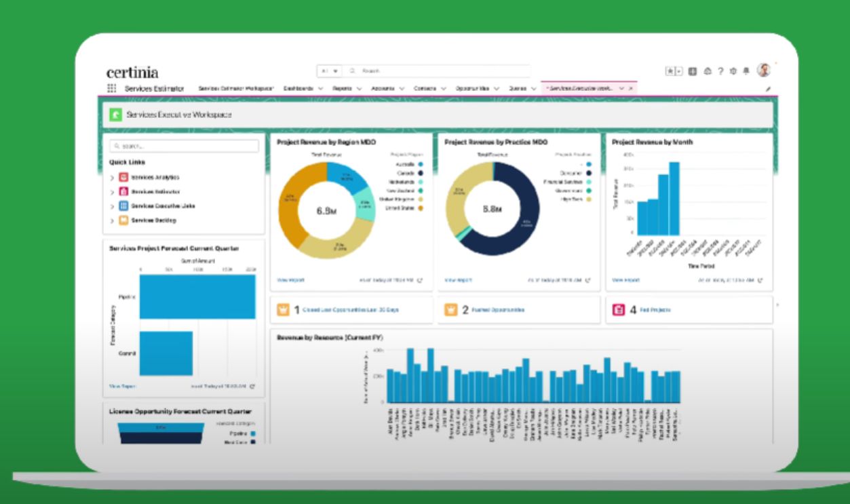This screenshot has width=850, height=504.
Task: Click the notifications bell icon
Action: [746, 71]
